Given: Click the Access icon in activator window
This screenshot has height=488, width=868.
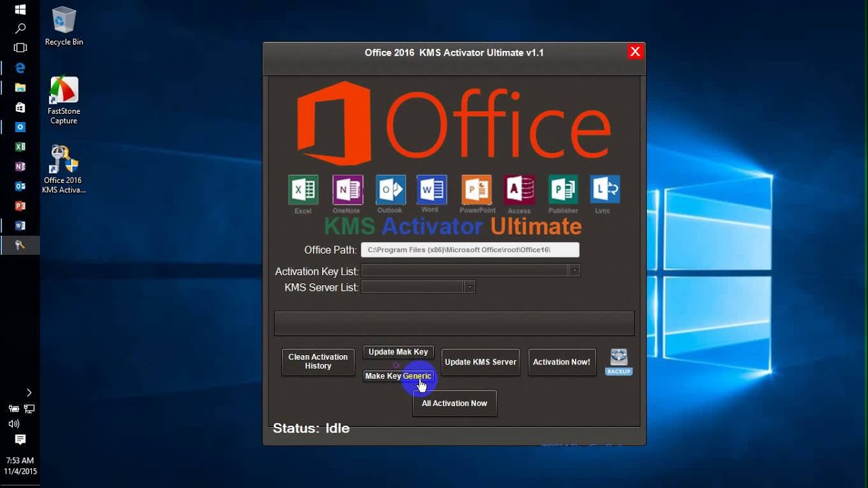Looking at the screenshot, I should point(519,190).
